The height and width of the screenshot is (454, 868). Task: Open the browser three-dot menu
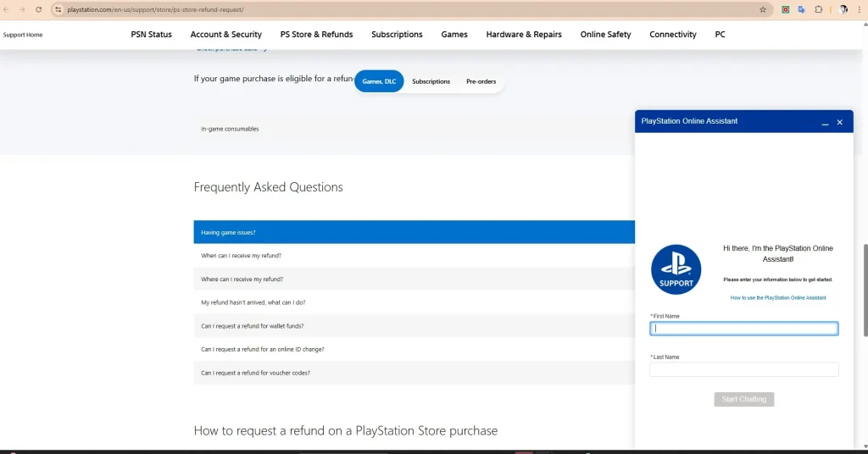click(x=860, y=9)
